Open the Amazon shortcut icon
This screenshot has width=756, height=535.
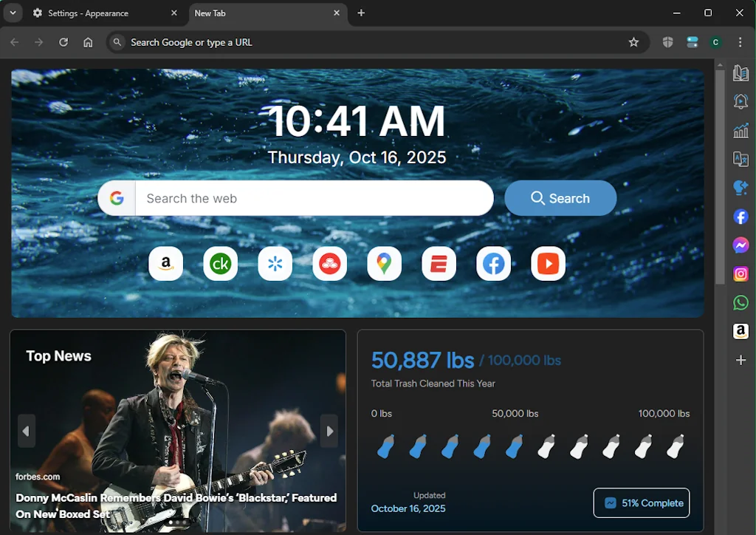[165, 264]
